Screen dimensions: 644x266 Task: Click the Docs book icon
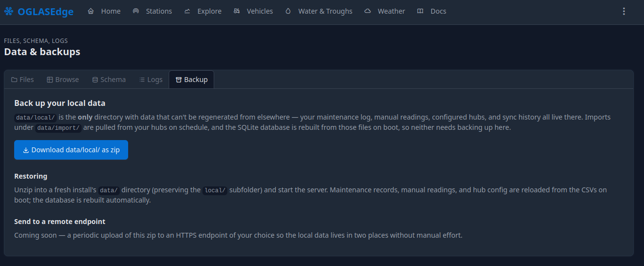(421, 11)
